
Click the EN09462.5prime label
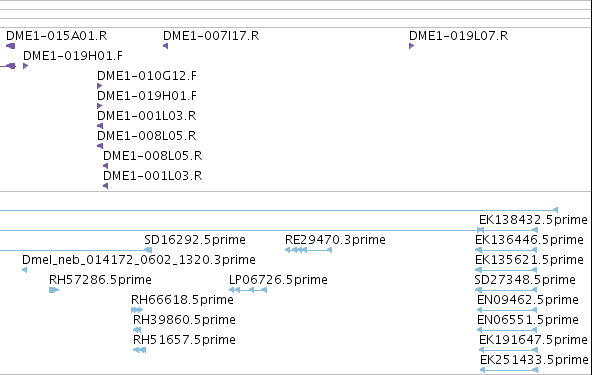coord(528,300)
